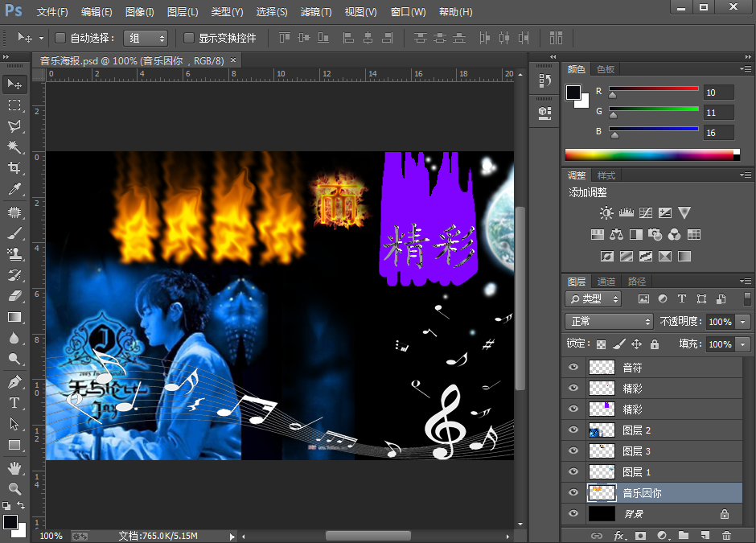Open the 正常 blend mode dropdown

click(610, 321)
